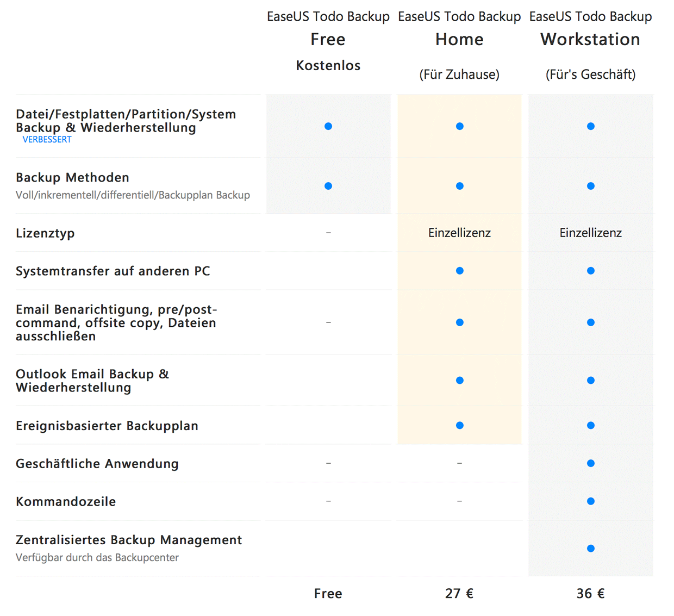
Task: Click the Workstation dot for Email Benarichtigung
Action: coord(591,322)
